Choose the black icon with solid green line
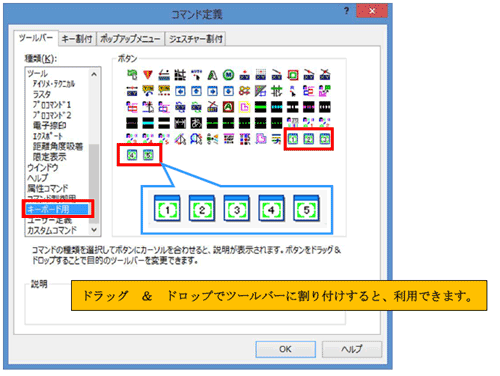The image size is (500, 376). click(260, 107)
